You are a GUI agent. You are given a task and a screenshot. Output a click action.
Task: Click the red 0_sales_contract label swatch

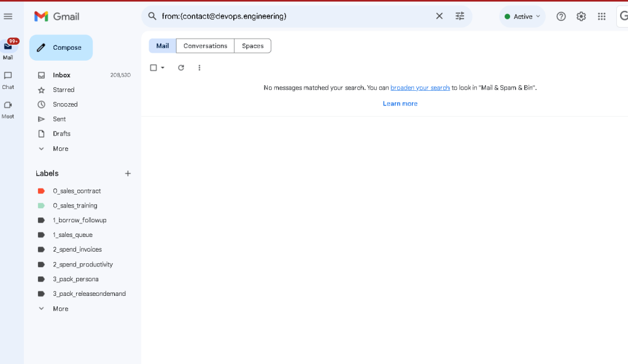(x=41, y=191)
